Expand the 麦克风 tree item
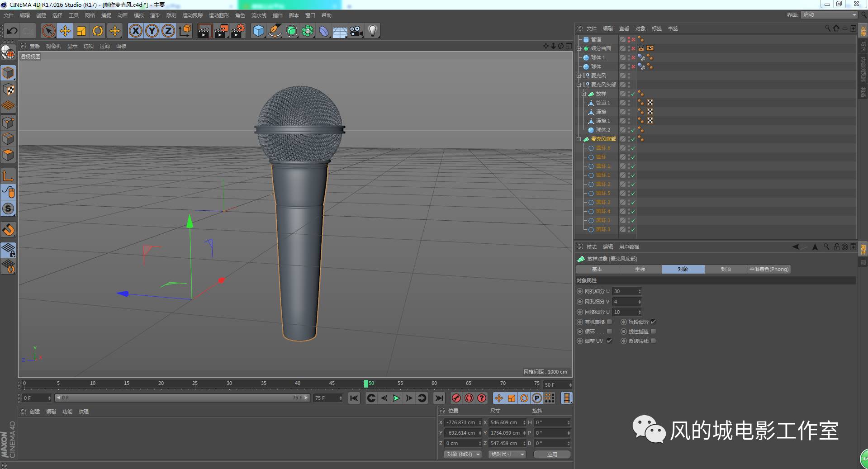Viewport: 868px width, 469px height. [x=579, y=76]
